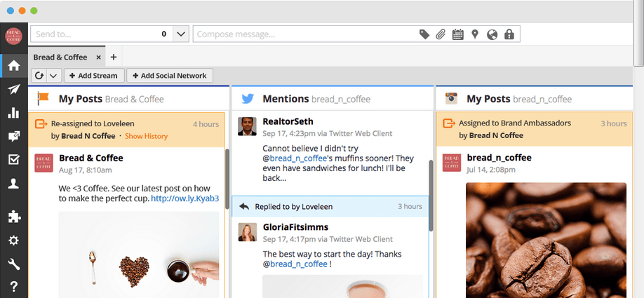The width and height of the screenshot is (644, 298).
Task: Open scheduling calendar icon in compose box
Action: (x=457, y=34)
